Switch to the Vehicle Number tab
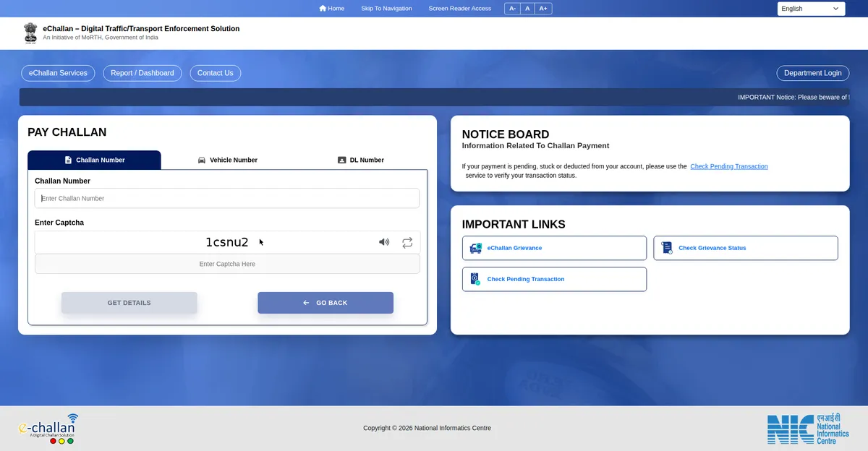Image resolution: width=868 pixels, height=451 pixels. tap(227, 160)
